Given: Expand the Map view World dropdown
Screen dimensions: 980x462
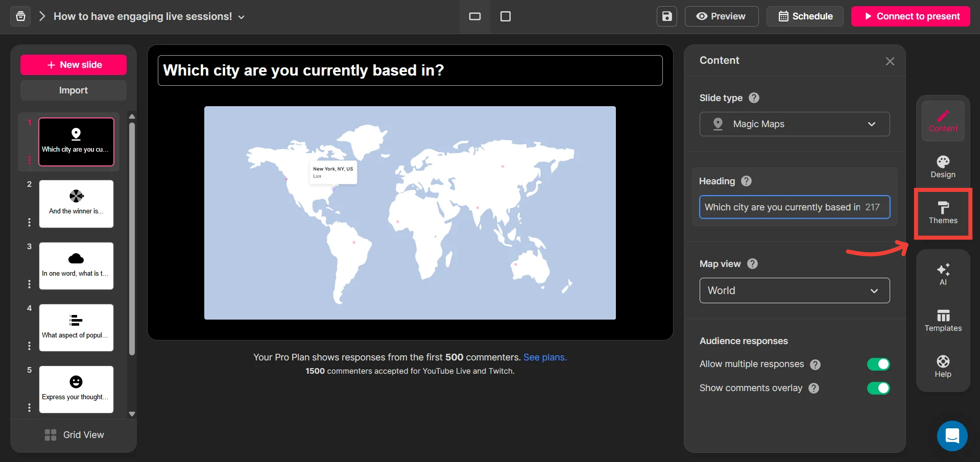Looking at the screenshot, I should point(794,290).
